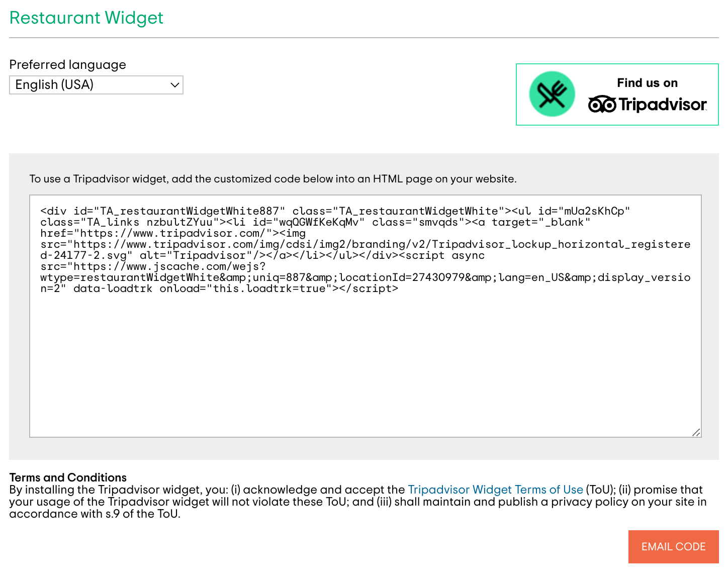Open the Preferred language dropdown

(96, 85)
